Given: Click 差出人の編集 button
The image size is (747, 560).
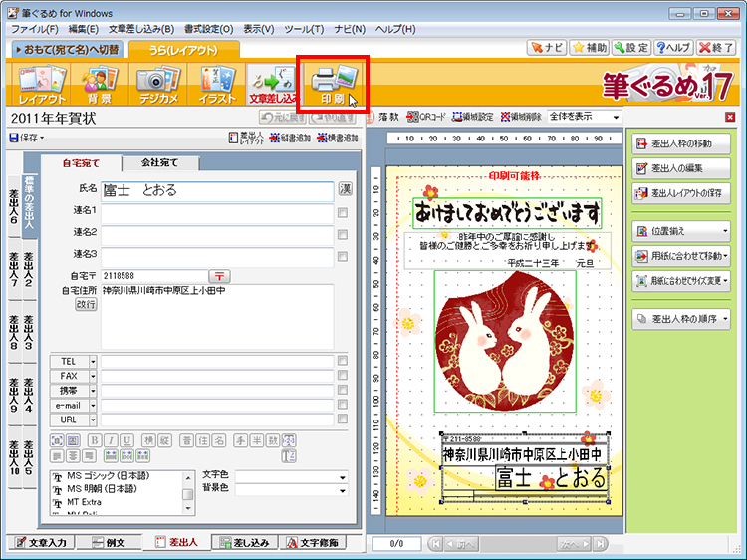Looking at the screenshot, I should coord(681,168).
